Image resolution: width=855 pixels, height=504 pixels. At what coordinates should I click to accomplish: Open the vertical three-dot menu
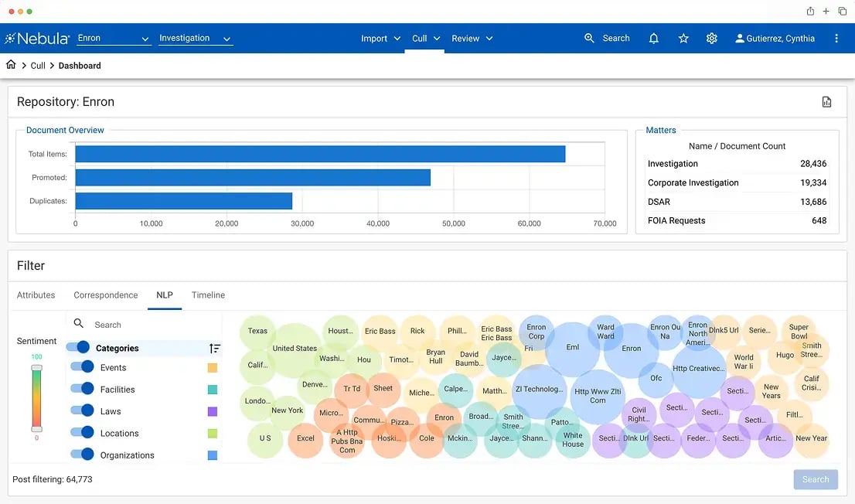tap(836, 38)
